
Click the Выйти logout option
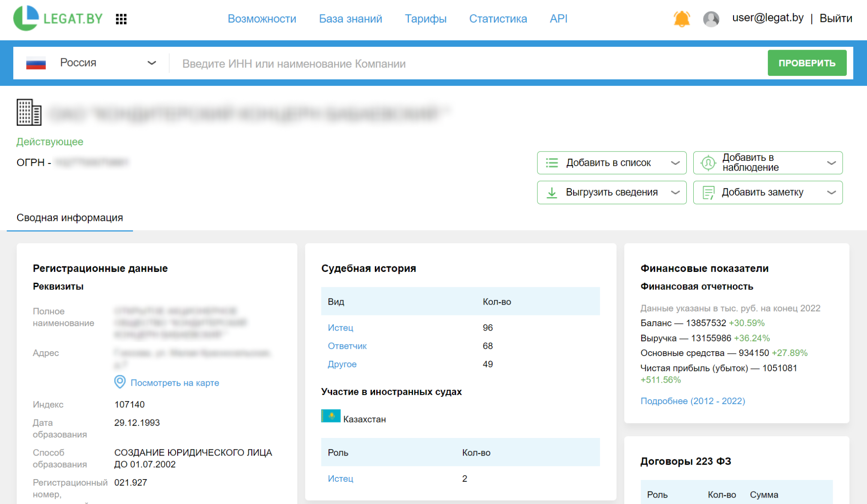(835, 18)
